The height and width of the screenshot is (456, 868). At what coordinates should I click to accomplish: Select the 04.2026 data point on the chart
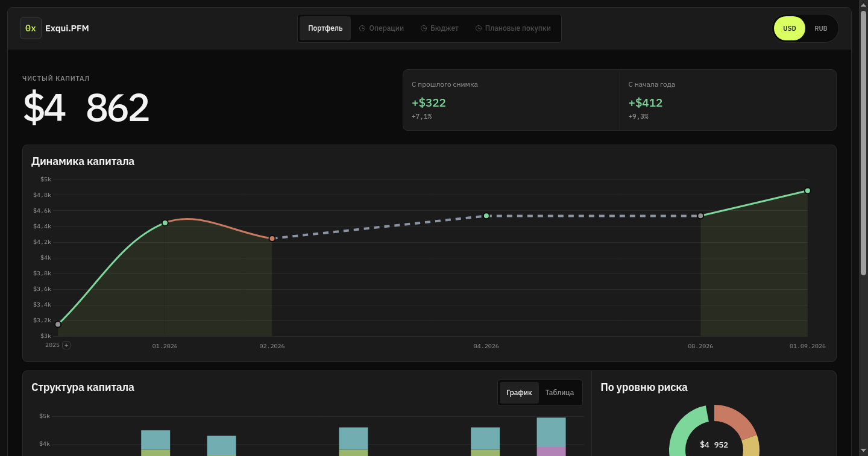[x=486, y=216]
